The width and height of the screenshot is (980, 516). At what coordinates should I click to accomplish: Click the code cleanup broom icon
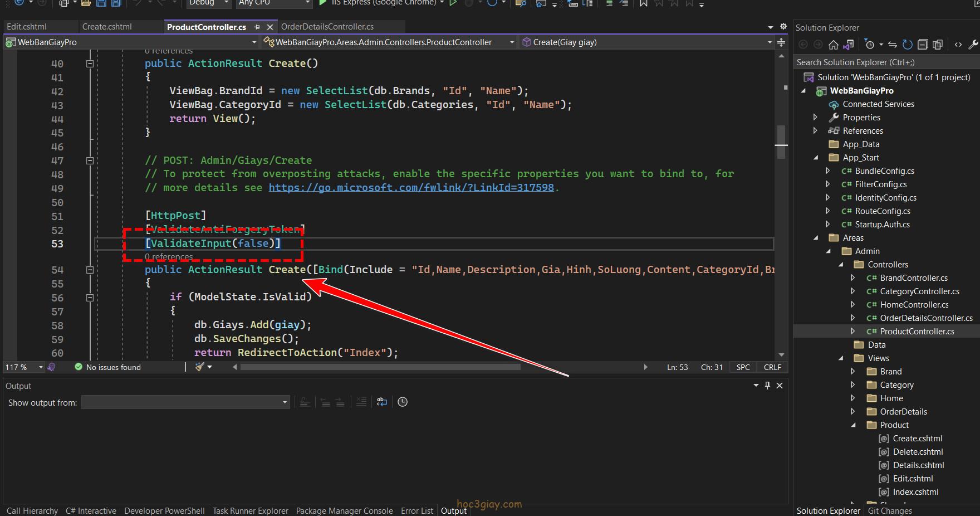coord(200,367)
